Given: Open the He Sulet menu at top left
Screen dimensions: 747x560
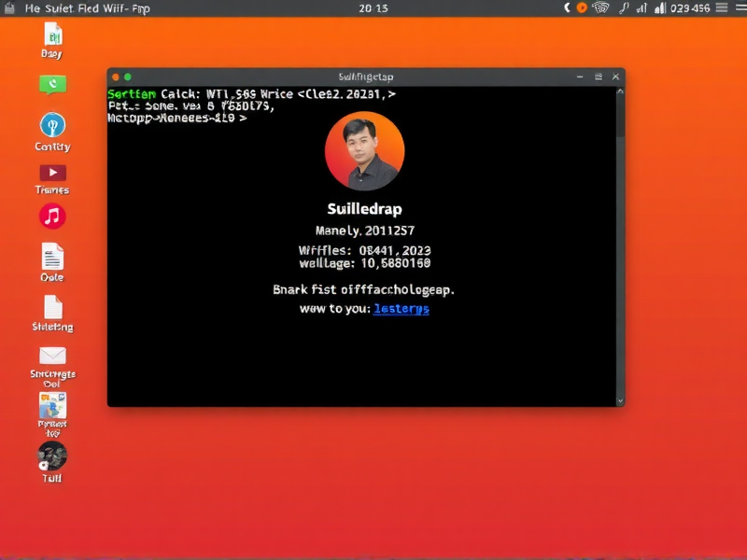Looking at the screenshot, I should pos(43,8).
